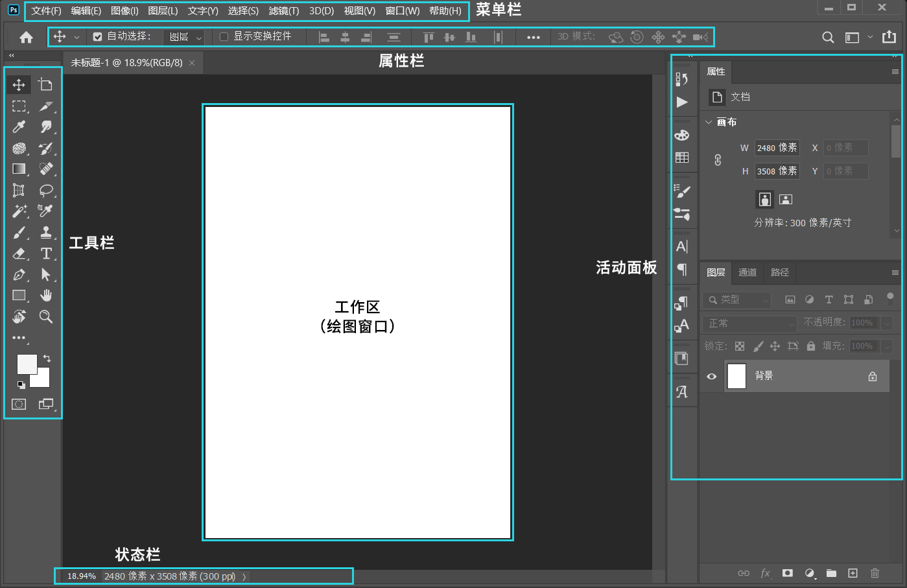This screenshot has height=588, width=907.
Task: Select the Gradient tool
Action: click(x=19, y=169)
